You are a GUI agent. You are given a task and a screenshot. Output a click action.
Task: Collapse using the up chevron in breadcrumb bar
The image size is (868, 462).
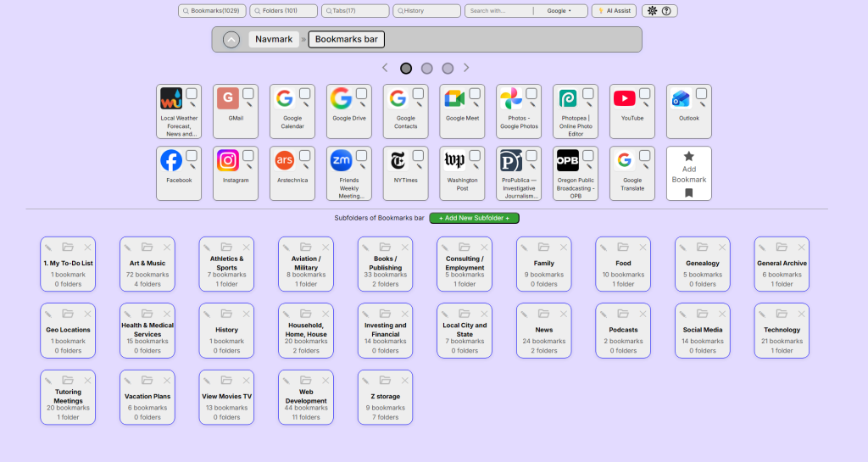(231, 39)
